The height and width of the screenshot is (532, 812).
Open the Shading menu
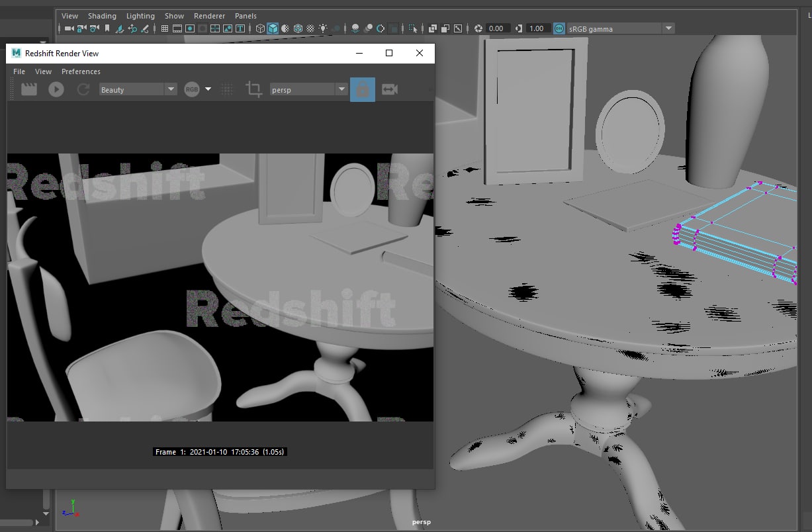[x=102, y=16]
